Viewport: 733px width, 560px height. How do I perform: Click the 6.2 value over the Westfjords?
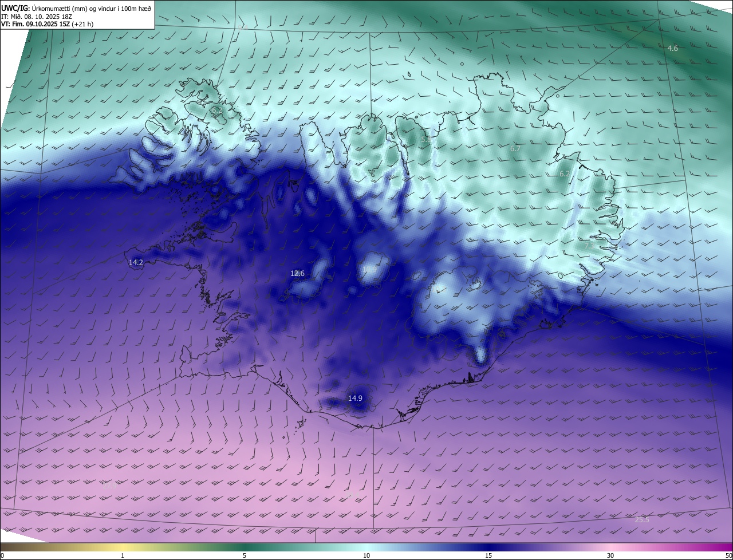(x=216, y=109)
